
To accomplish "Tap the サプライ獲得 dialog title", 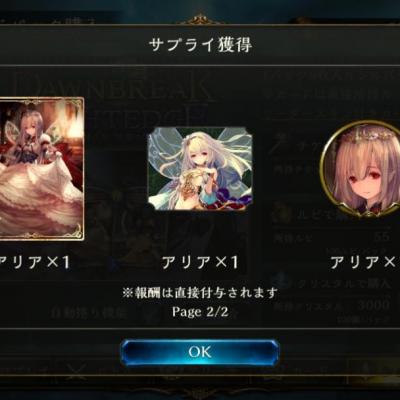I will (x=200, y=45).
